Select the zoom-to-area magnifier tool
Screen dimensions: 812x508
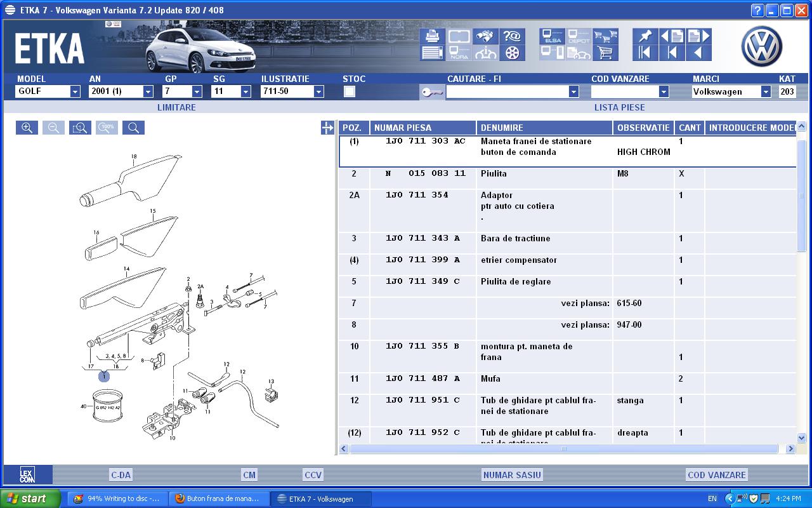point(80,128)
